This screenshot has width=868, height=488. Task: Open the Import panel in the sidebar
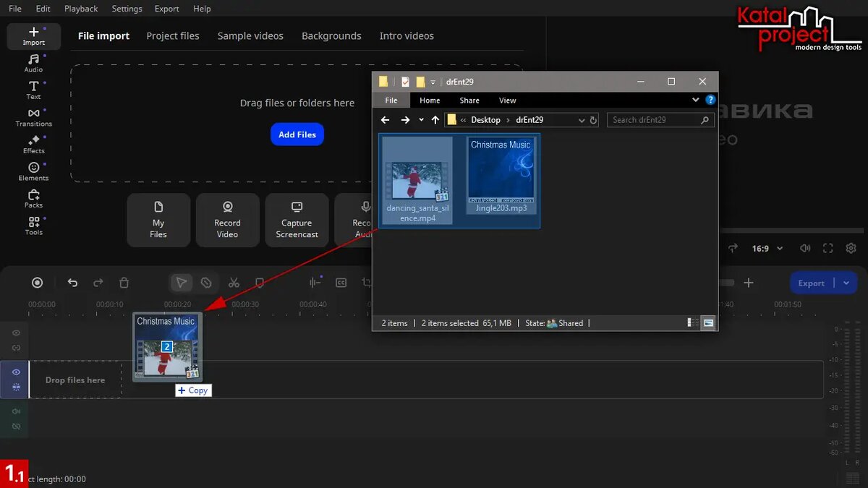pyautogui.click(x=33, y=36)
